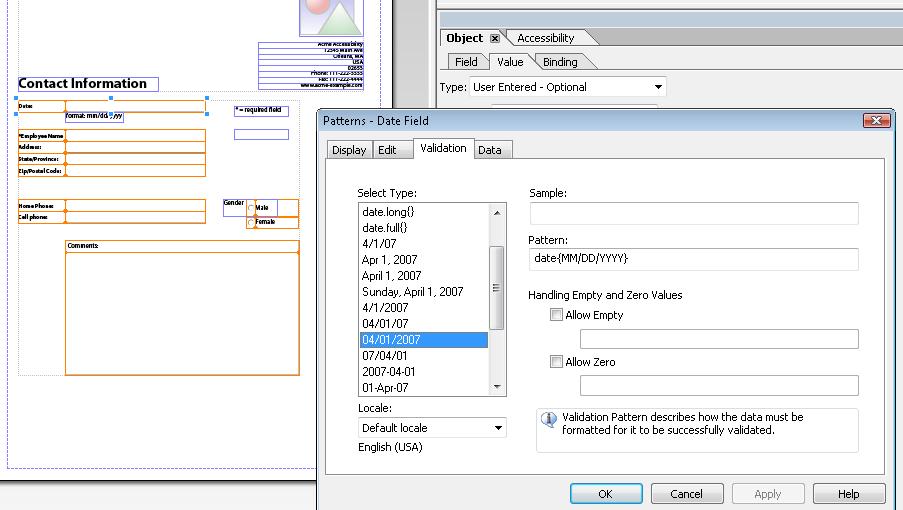The width and height of the screenshot is (903, 510).
Task: Enable the Allow Zero checkbox
Action: pyautogui.click(x=556, y=362)
